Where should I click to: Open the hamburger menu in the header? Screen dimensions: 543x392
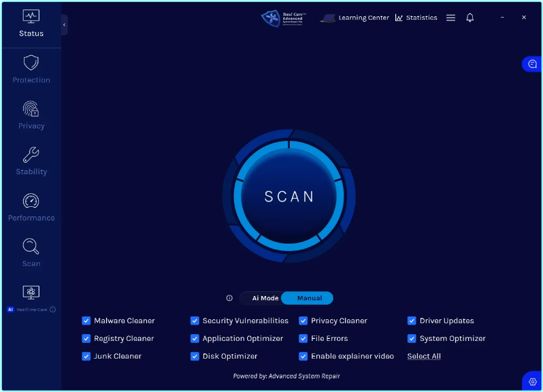(450, 18)
